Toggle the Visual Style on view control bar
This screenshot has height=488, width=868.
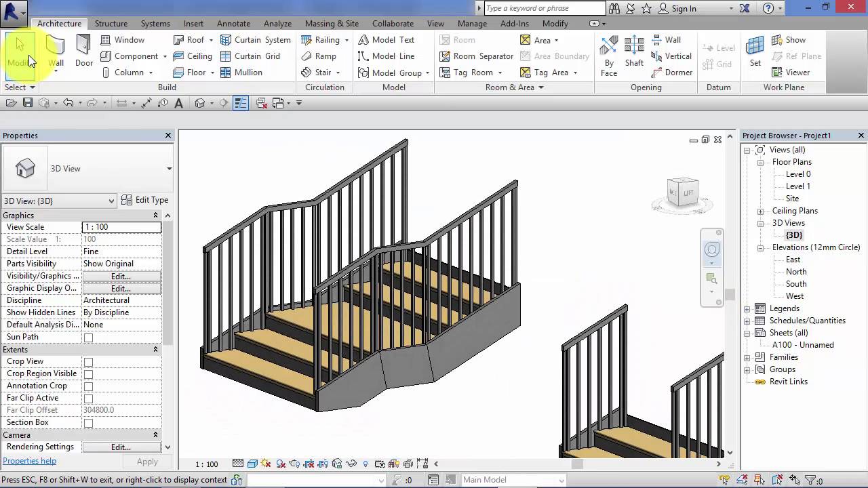[252, 464]
